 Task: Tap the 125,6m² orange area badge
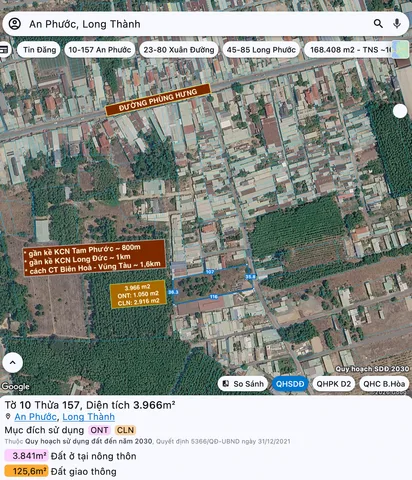(x=26, y=471)
